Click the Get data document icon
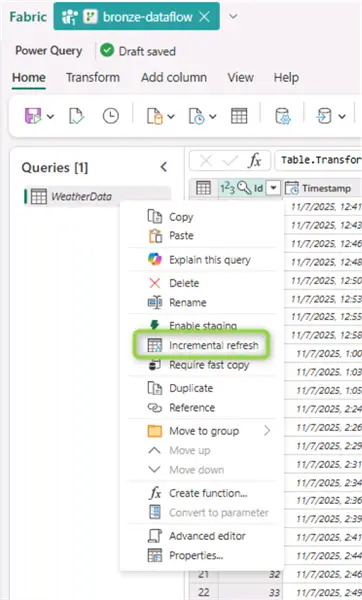The width and height of the screenshot is (362, 600). pyautogui.click(x=155, y=116)
